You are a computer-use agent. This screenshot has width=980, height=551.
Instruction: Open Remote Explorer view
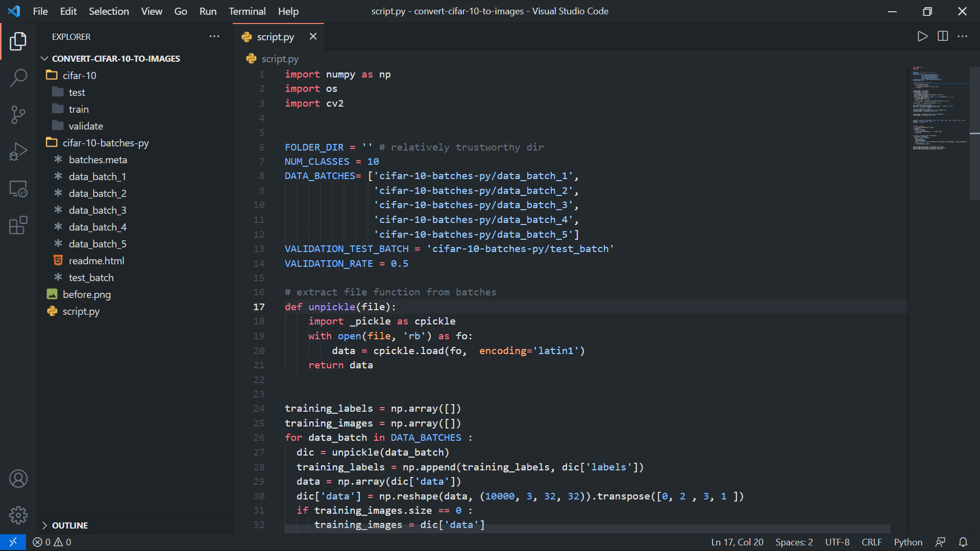click(18, 189)
